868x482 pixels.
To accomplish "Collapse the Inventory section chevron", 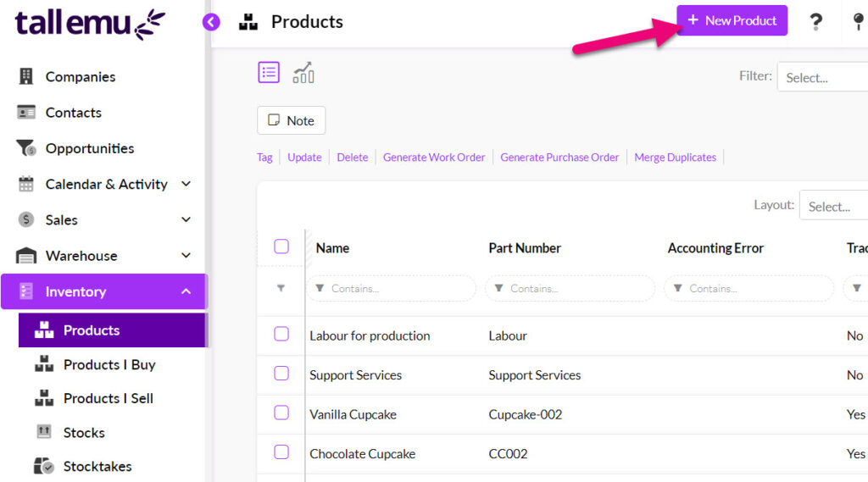I will pos(186,291).
